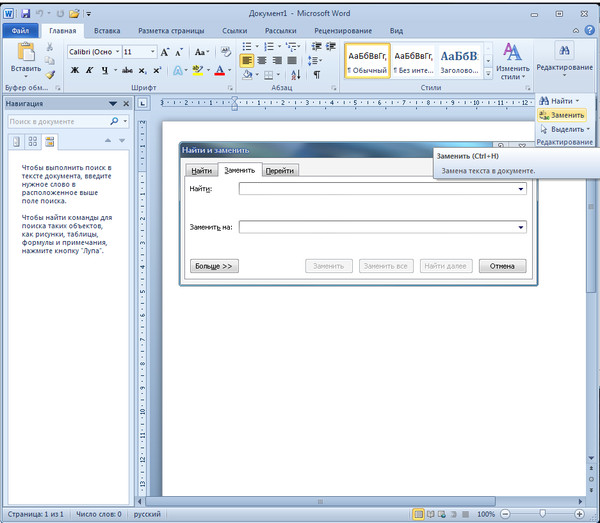Apply text highlight color

pos(198,70)
